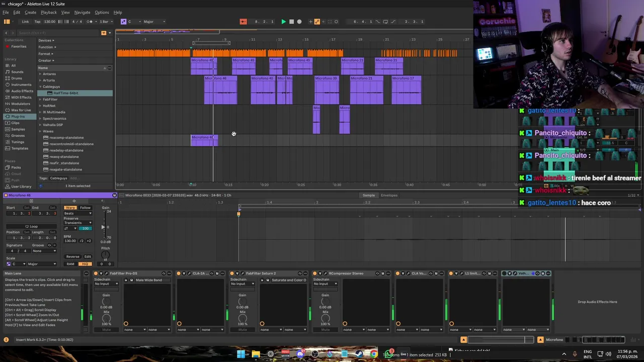
Task: Open Playback menu
Action: tap(49, 12)
